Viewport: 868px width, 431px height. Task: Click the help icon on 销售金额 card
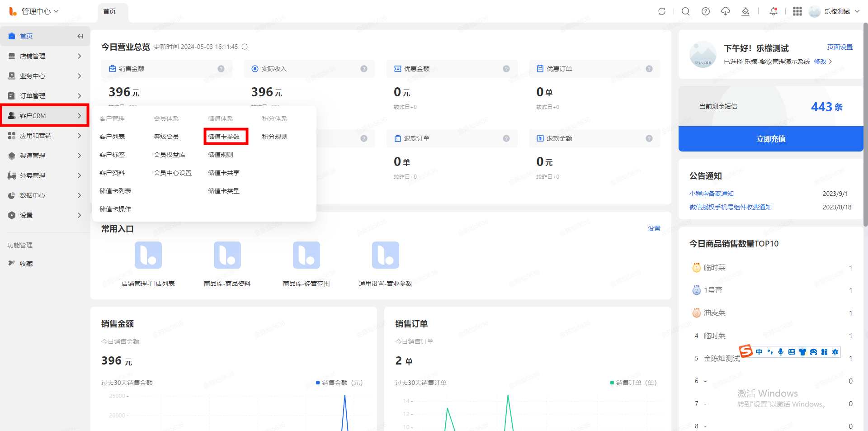click(221, 69)
